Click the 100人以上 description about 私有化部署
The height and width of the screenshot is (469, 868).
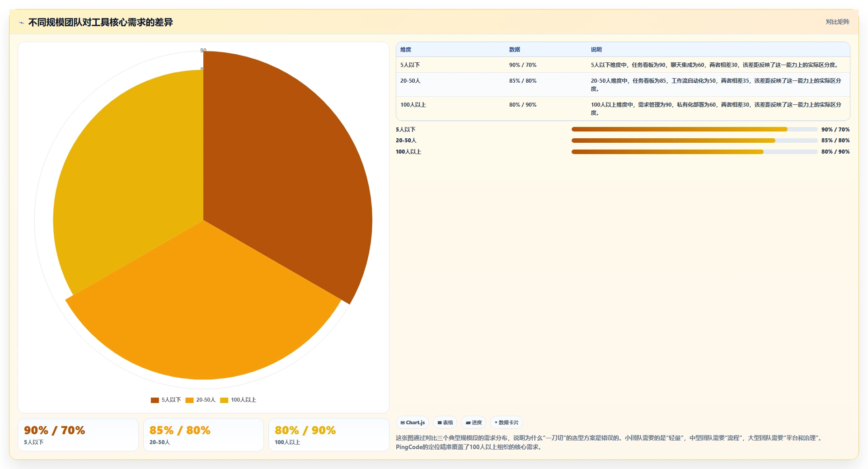(x=716, y=109)
